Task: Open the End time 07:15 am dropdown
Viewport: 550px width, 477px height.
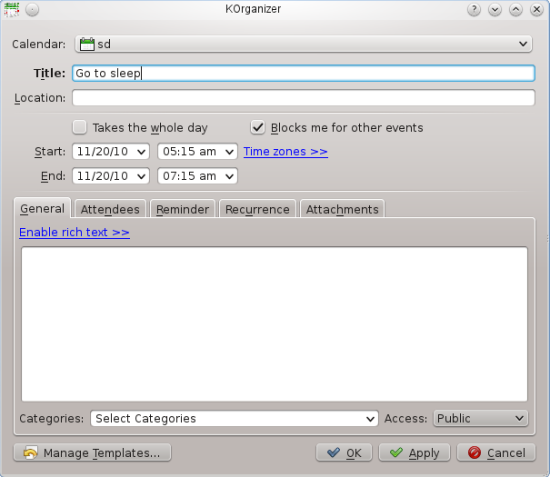Action: (x=197, y=176)
